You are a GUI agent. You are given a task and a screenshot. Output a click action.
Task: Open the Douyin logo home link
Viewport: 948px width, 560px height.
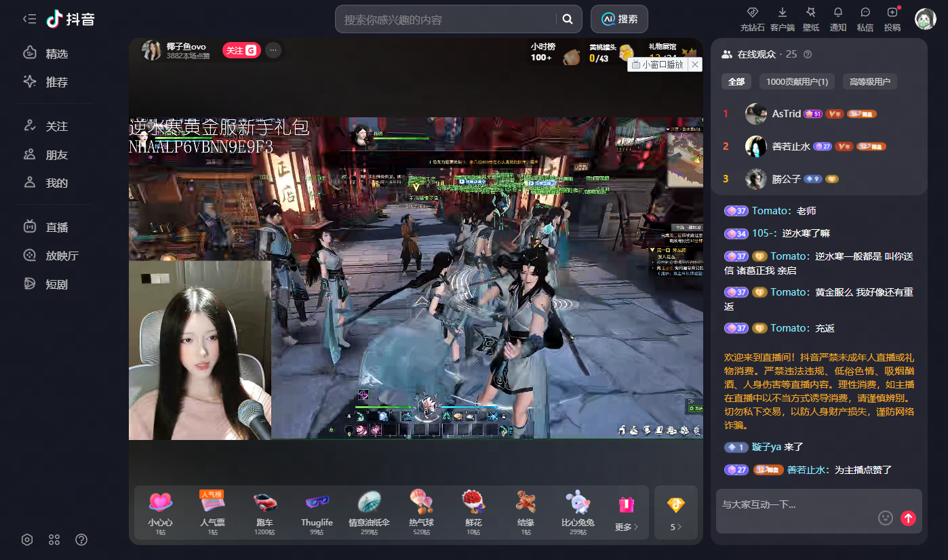[71, 19]
